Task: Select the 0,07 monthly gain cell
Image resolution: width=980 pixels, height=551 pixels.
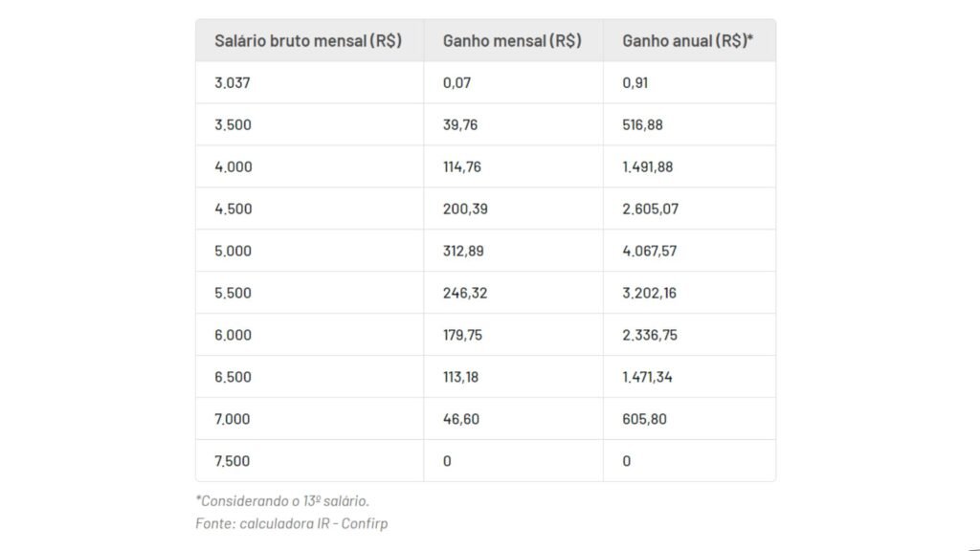Action: [457, 83]
